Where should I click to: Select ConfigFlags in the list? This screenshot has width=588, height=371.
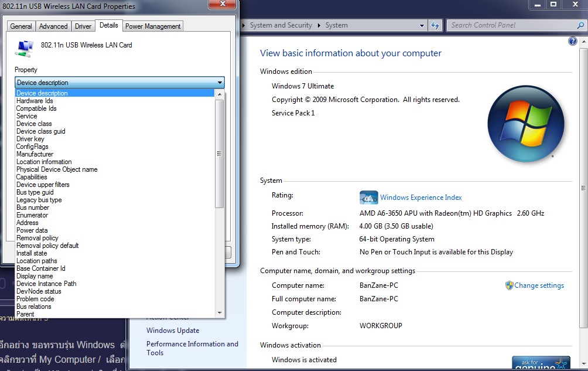(x=115, y=147)
